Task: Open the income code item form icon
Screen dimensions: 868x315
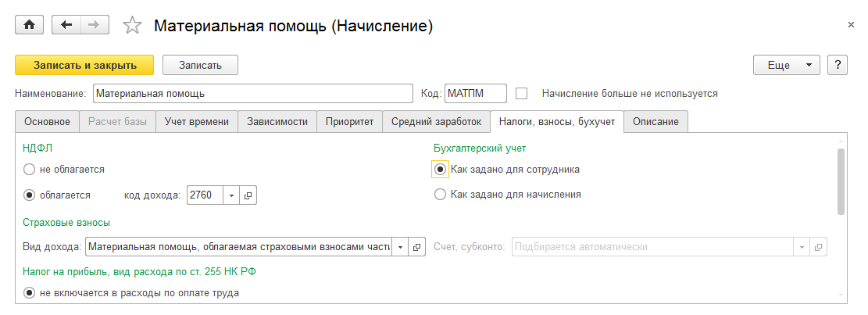Action: click(x=248, y=195)
